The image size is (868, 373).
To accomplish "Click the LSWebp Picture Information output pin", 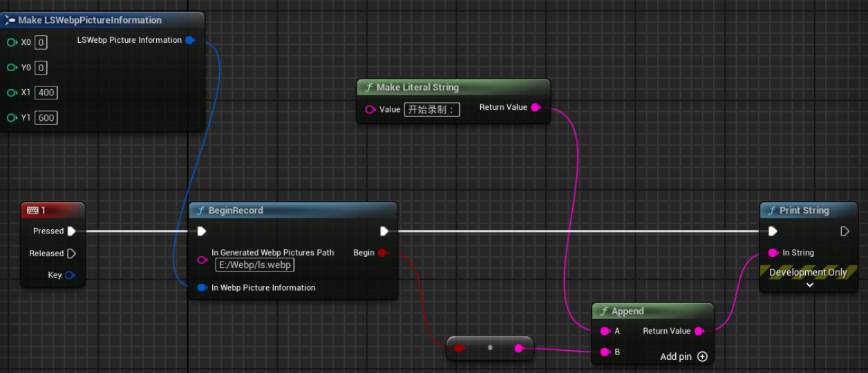I will click(190, 40).
